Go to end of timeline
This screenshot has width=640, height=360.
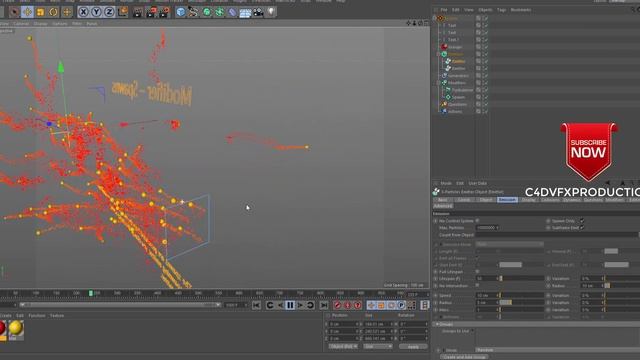click(324, 305)
